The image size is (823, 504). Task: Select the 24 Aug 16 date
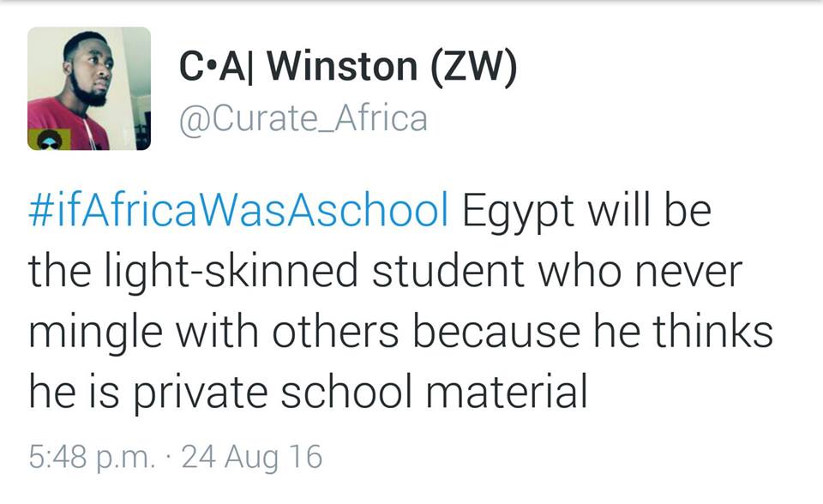click(x=252, y=456)
